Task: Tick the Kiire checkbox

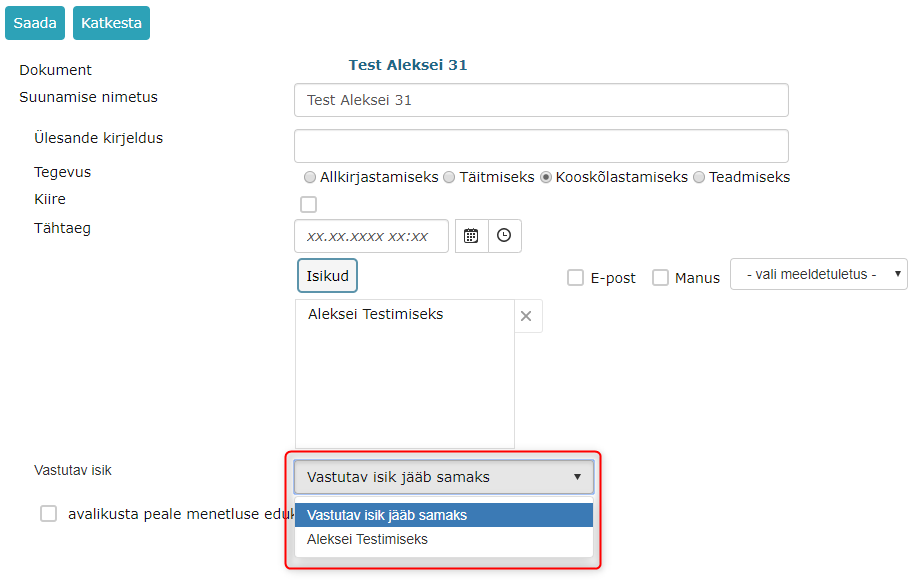Action: point(309,204)
